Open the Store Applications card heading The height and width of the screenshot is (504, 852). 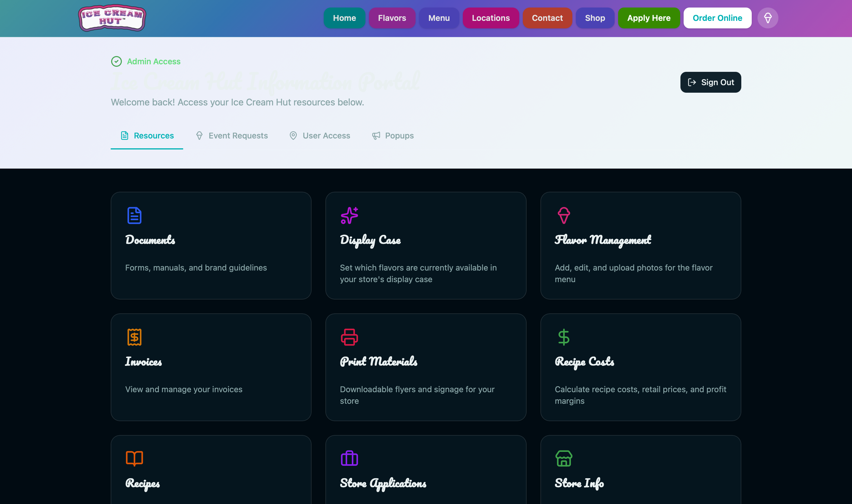[x=383, y=484]
